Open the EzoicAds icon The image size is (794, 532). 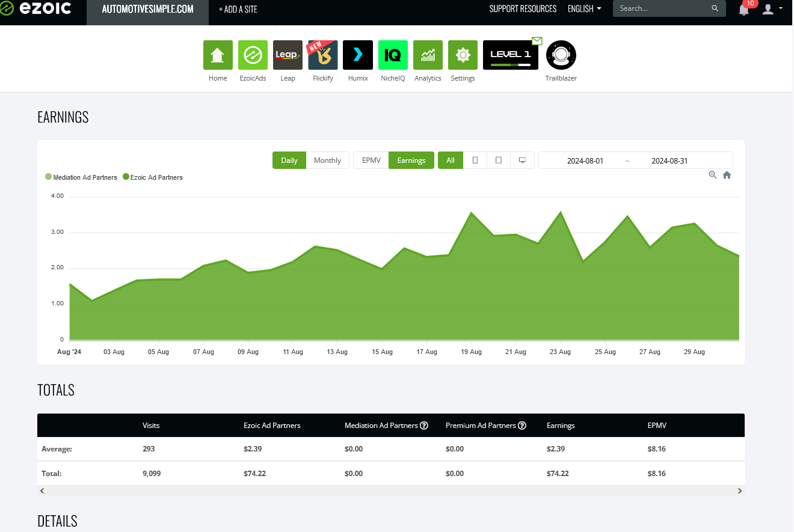(253, 55)
